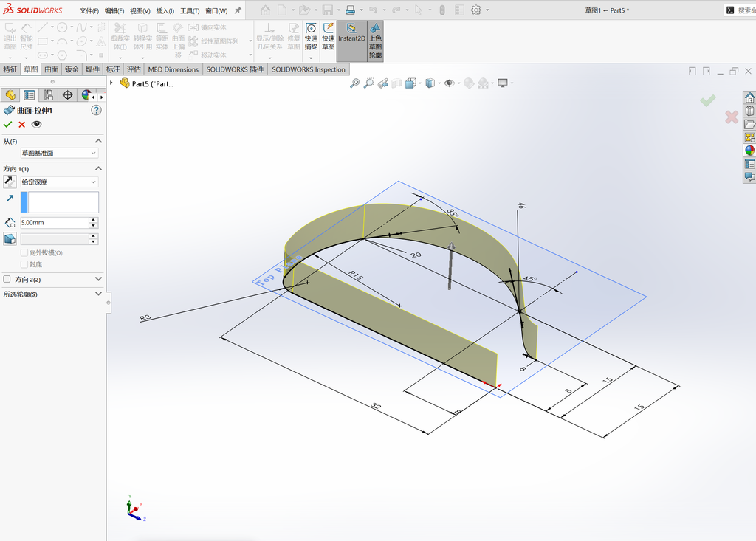Open the ConfigurationManager tab icon

(48, 95)
